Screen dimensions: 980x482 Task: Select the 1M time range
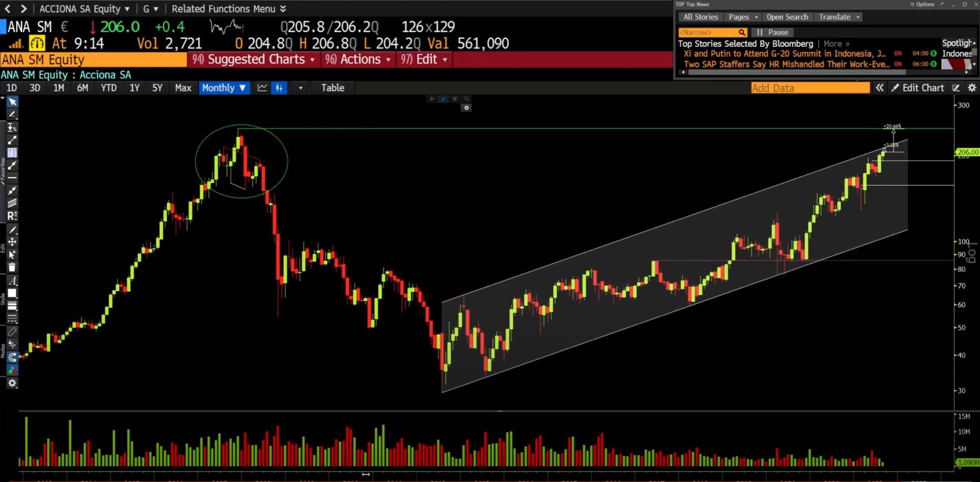(59, 88)
